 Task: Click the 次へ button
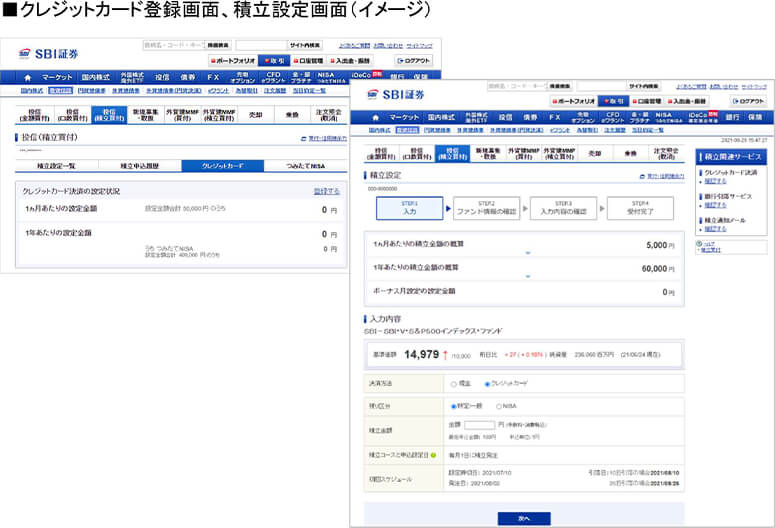coord(524,518)
